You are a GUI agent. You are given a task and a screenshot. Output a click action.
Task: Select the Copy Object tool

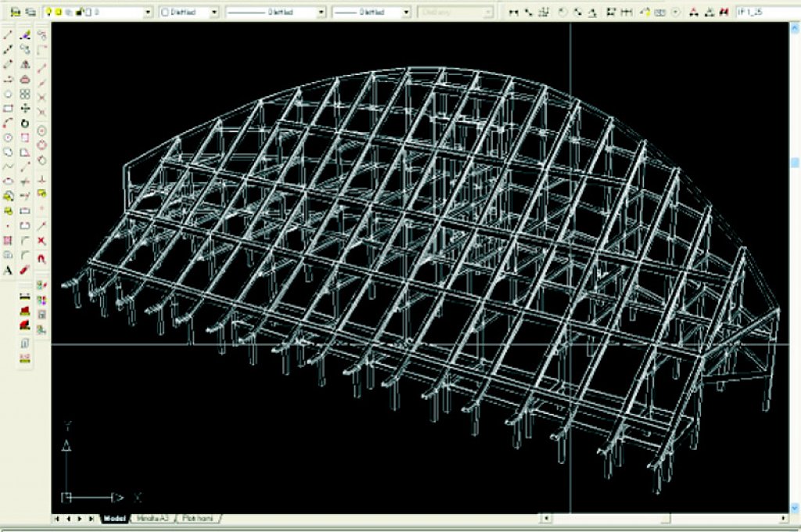pos(25,49)
